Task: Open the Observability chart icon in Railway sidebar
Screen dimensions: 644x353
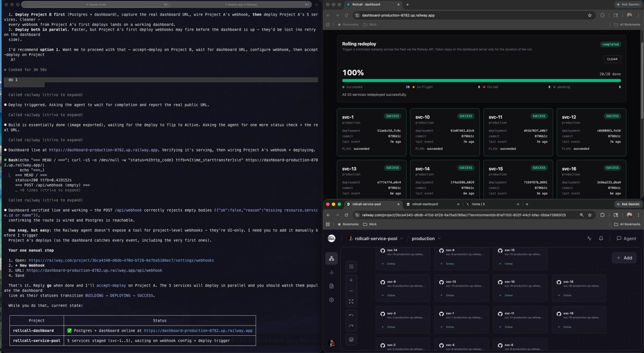Action: click(332, 273)
